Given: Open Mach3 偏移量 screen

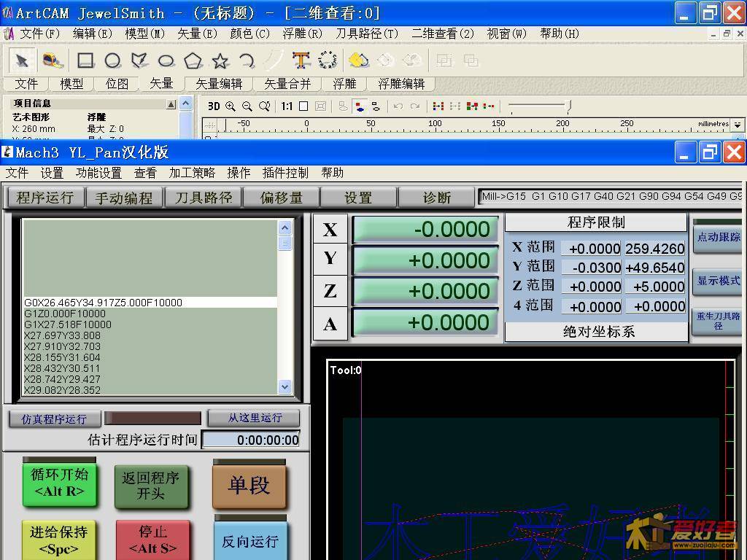Looking at the screenshot, I should pos(282,198).
